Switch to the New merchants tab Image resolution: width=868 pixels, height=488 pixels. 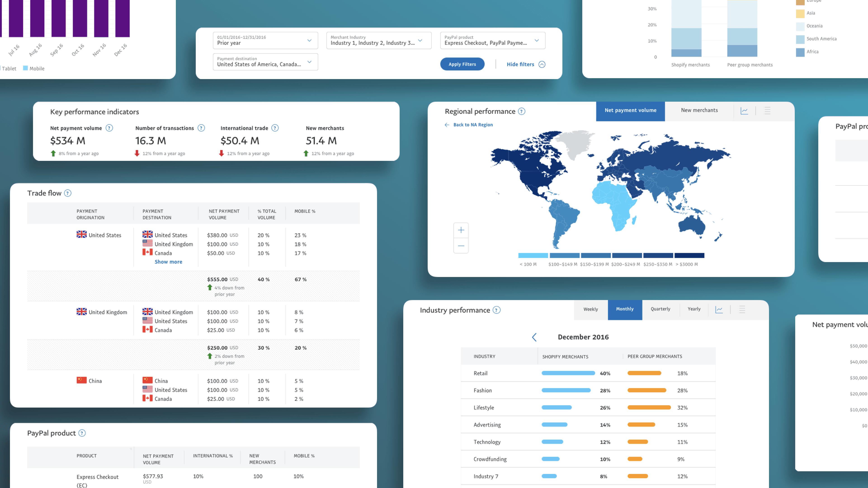699,110
